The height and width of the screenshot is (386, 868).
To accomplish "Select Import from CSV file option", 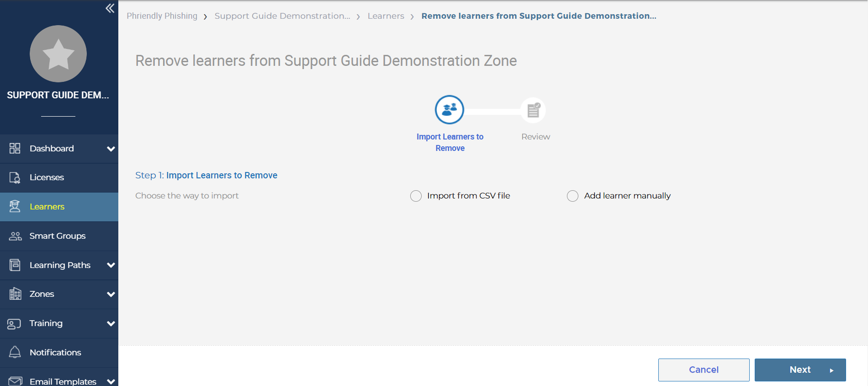I will (416, 196).
